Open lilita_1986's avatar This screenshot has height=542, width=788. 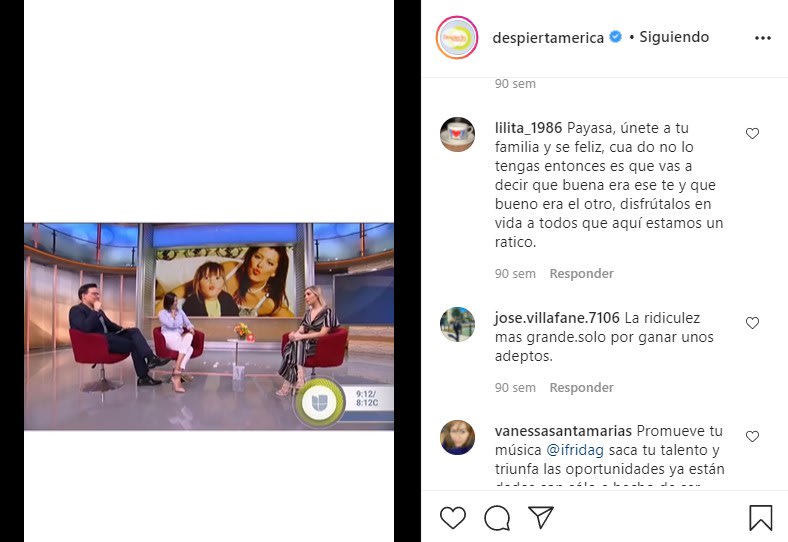coord(457,135)
